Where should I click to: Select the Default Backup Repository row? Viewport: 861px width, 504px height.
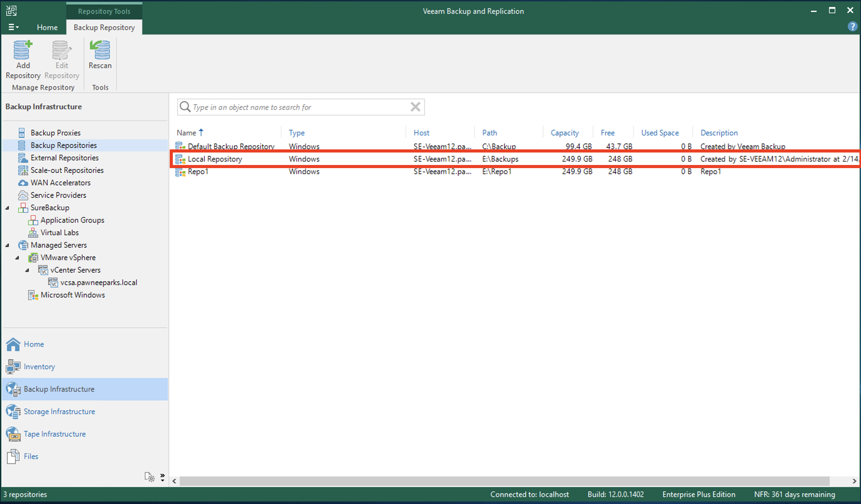(x=514, y=146)
